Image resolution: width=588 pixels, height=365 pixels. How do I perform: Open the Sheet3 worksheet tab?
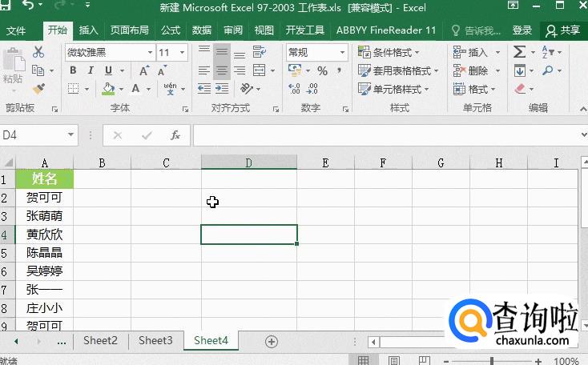tap(155, 340)
